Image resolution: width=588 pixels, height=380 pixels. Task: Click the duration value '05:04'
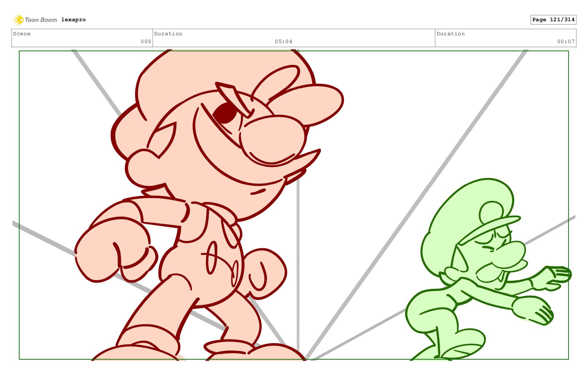tap(283, 41)
